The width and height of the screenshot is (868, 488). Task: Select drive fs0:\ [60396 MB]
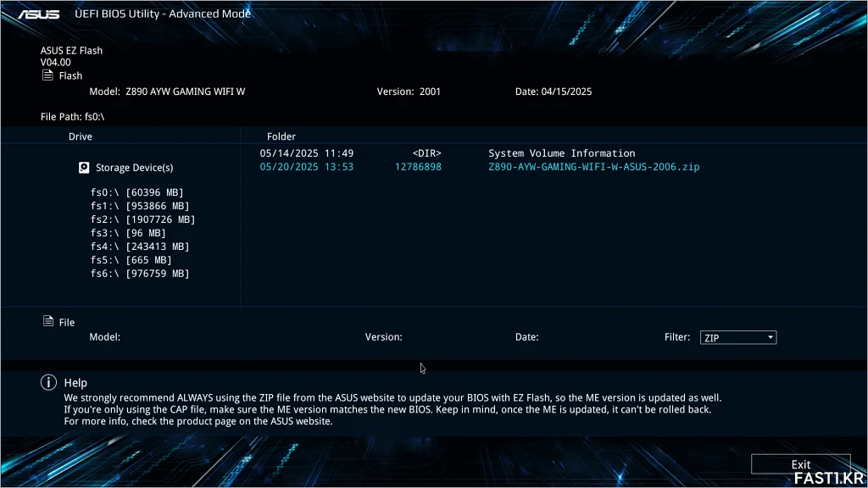(136, 192)
